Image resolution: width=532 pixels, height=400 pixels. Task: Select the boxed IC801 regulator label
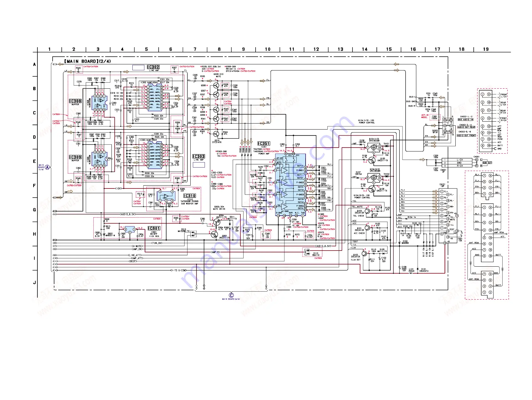point(154,228)
